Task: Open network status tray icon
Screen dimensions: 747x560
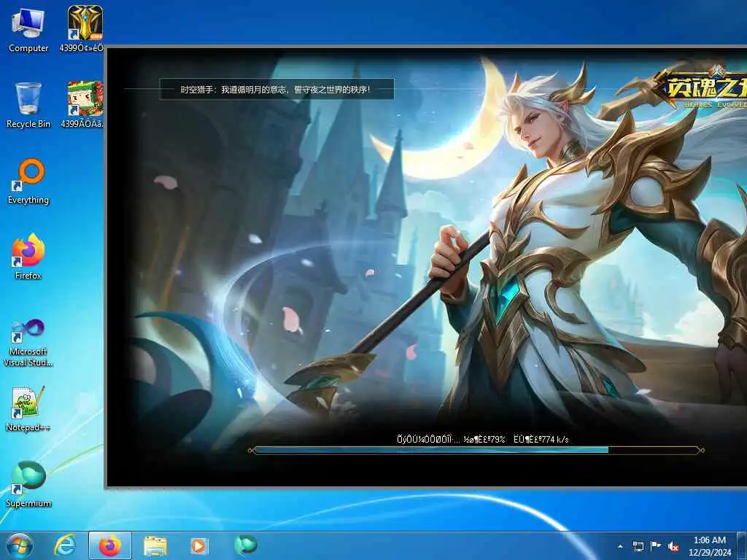Action: click(x=638, y=546)
